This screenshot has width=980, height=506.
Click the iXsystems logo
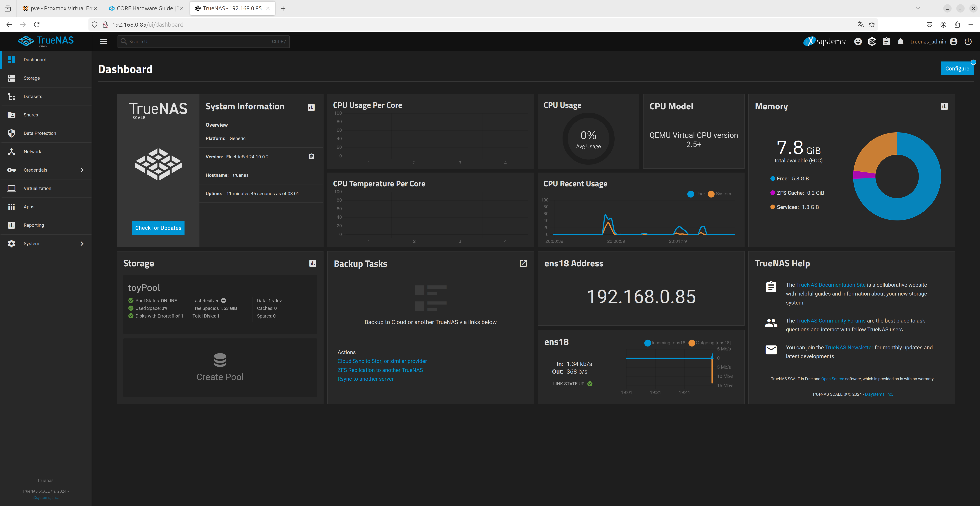[x=824, y=42]
